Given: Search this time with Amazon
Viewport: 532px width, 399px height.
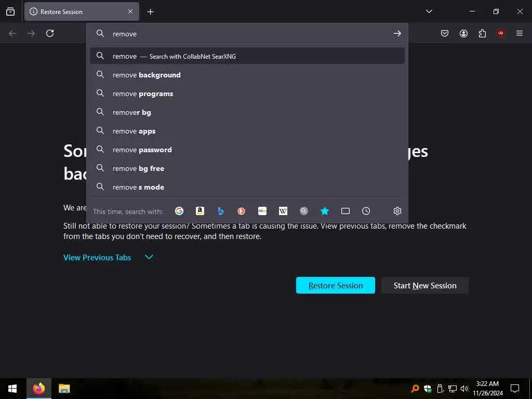Looking at the screenshot, I should [x=200, y=211].
